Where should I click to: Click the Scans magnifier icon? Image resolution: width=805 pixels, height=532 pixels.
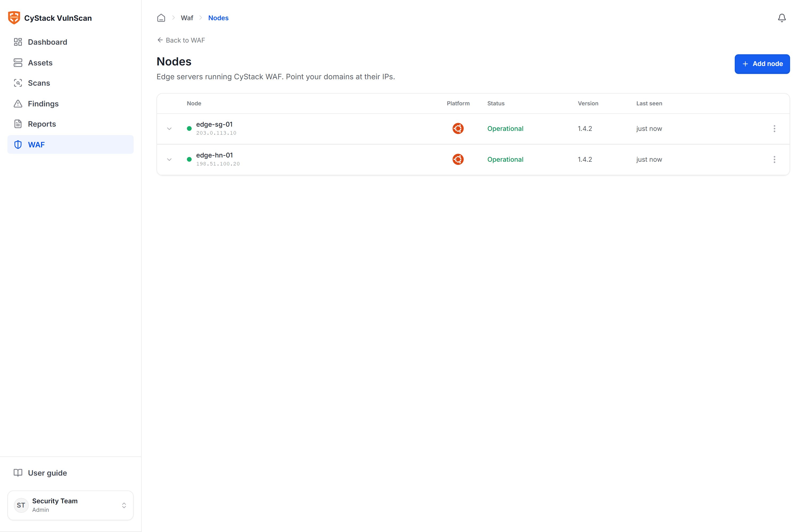[18, 83]
